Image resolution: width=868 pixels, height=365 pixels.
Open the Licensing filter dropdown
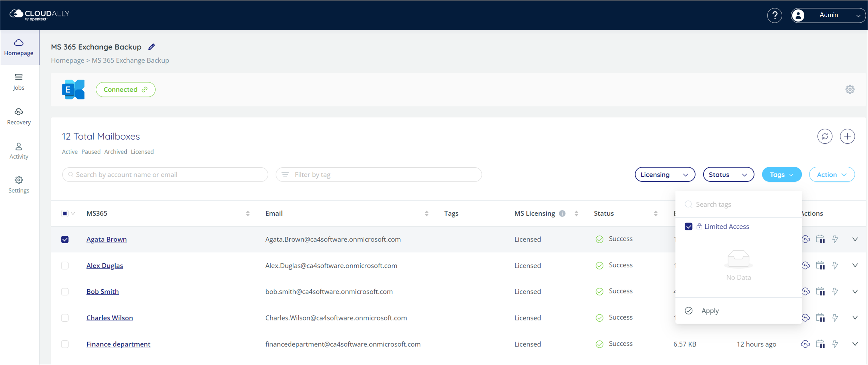665,175
